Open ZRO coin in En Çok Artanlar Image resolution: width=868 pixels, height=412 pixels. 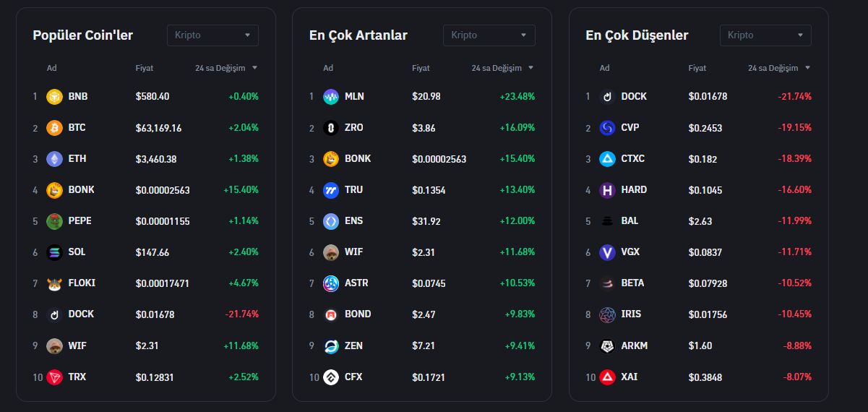tap(354, 128)
